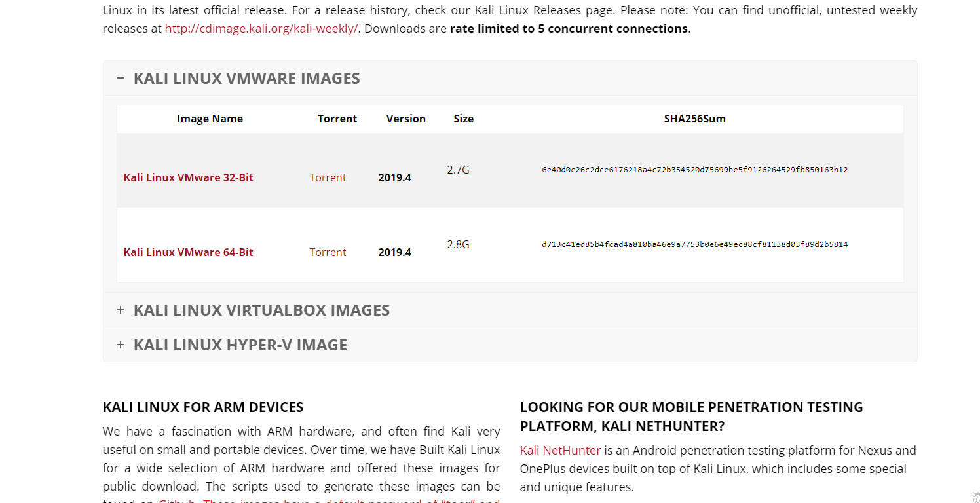Select the 2019.4 version in the 32-Bit row
This screenshot has width=980, height=503.
click(x=394, y=177)
